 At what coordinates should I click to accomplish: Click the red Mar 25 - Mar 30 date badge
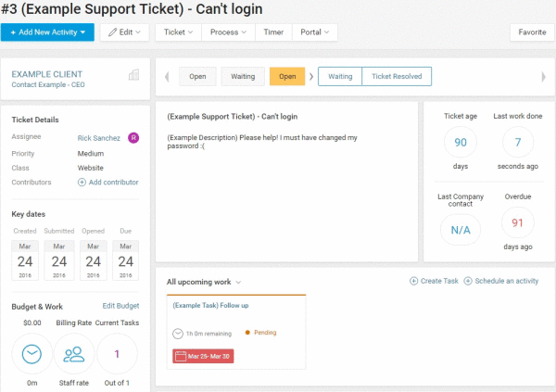click(x=203, y=356)
